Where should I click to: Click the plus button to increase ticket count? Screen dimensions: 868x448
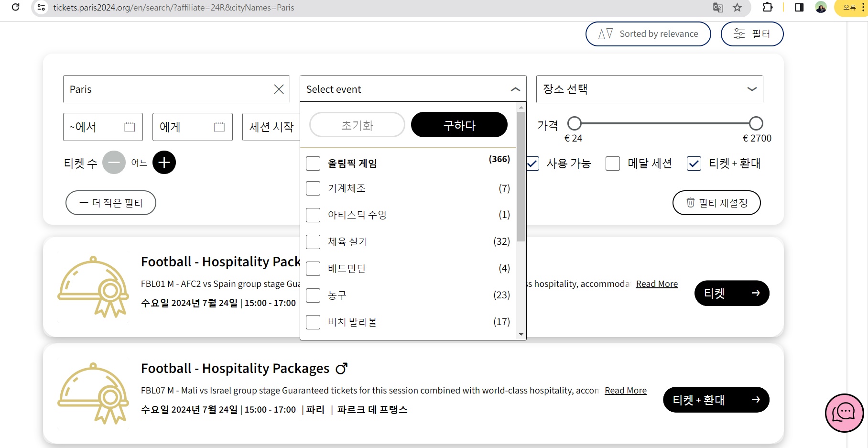164,163
